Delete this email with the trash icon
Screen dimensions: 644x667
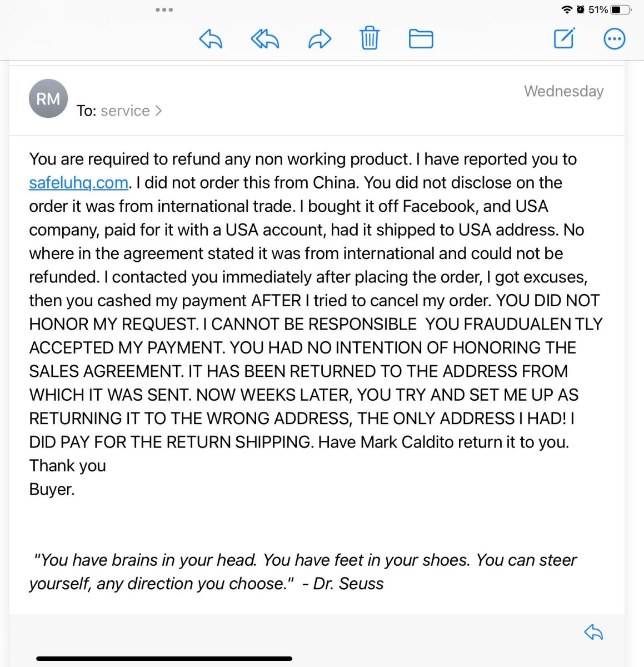click(x=370, y=38)
